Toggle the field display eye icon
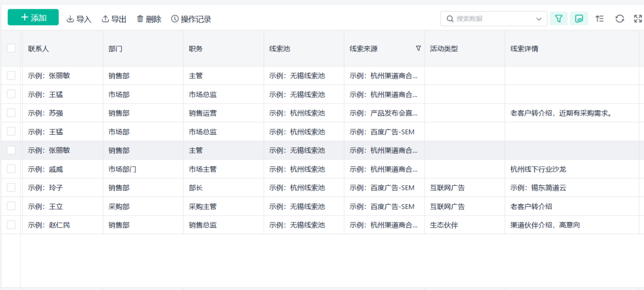The height and width of the screenshot is (290, 644). pos(579,19)
